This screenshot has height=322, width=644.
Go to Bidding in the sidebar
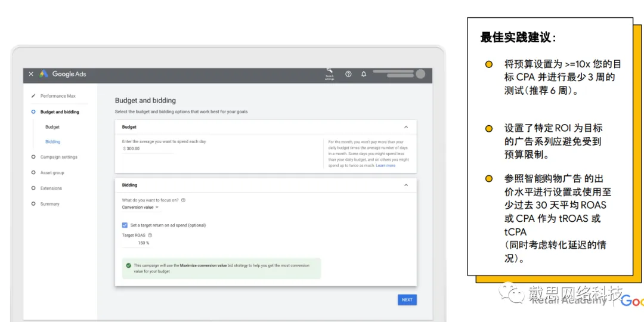point(53,142)
